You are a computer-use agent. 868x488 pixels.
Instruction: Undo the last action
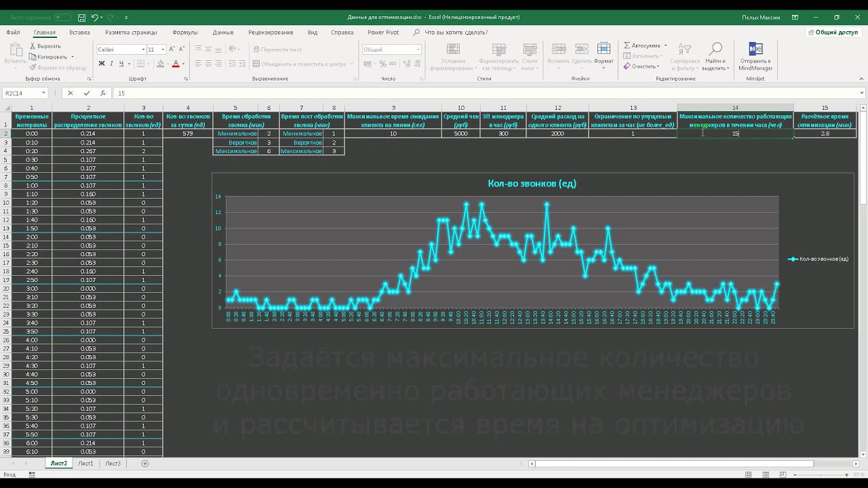pyautogui.click(x=94, y=18)
